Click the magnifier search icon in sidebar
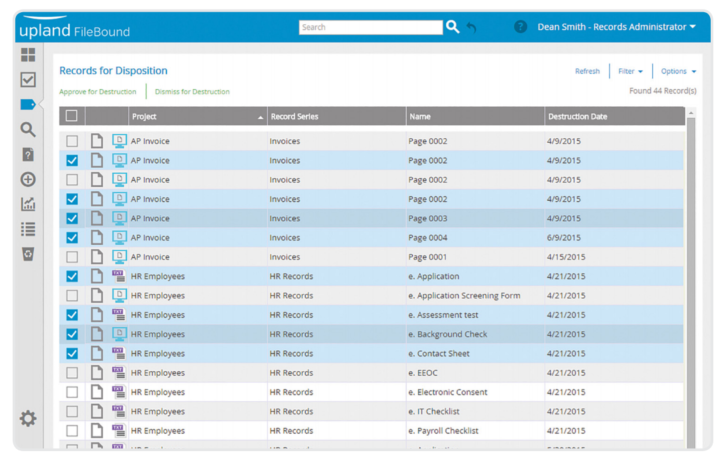The image size is (727, 462). [28, 129]
